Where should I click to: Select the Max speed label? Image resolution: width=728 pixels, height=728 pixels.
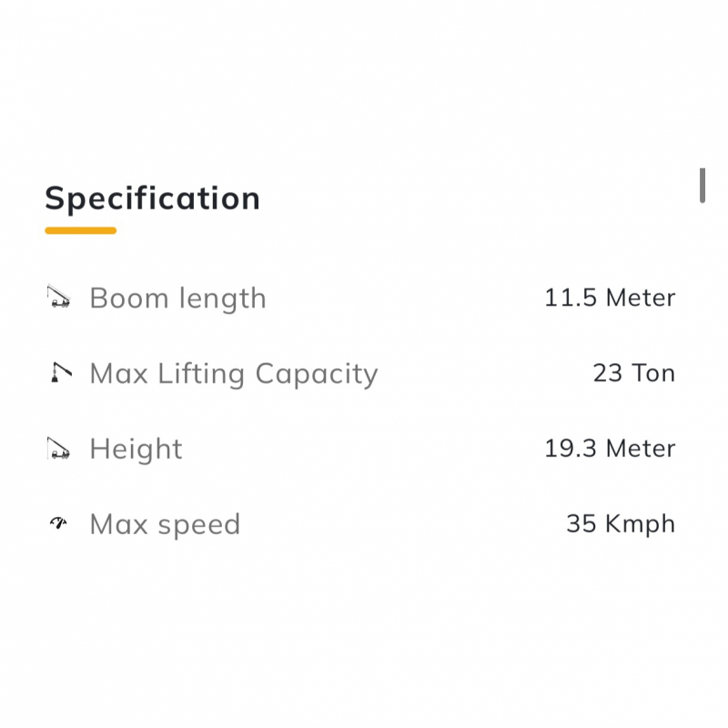point(165,525)
